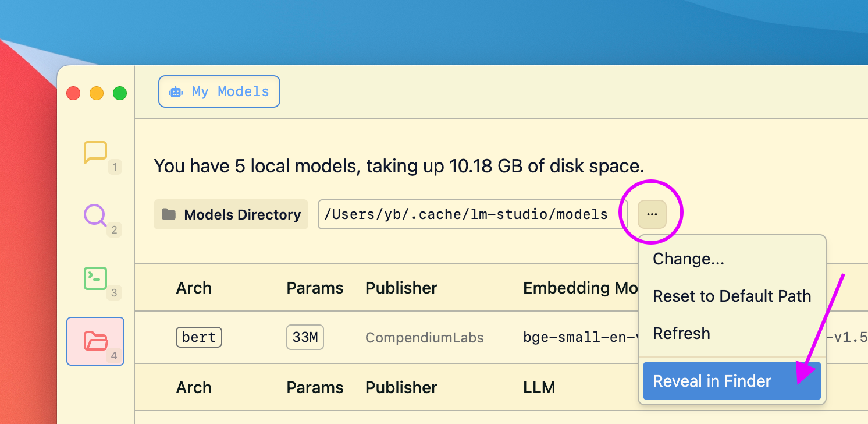The height and width of the screenshot is (424, 868).
Task: Click the bert architecture badge
Action: [x=198, y=337]
